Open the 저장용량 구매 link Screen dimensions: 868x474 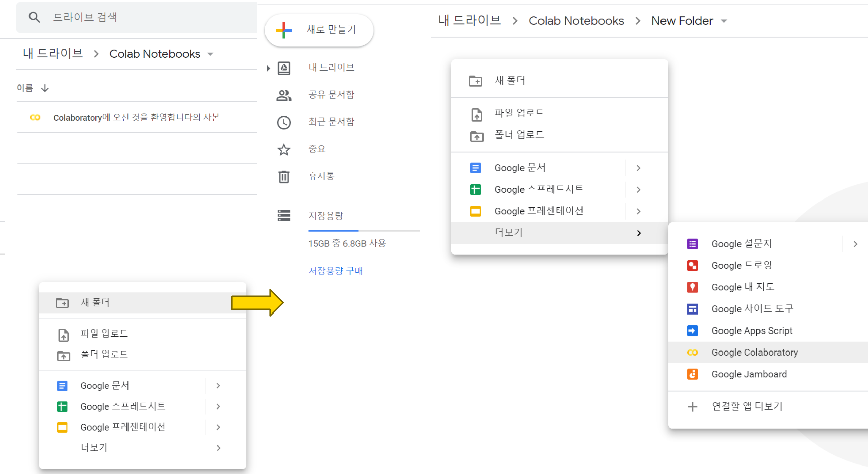point(335,271)
